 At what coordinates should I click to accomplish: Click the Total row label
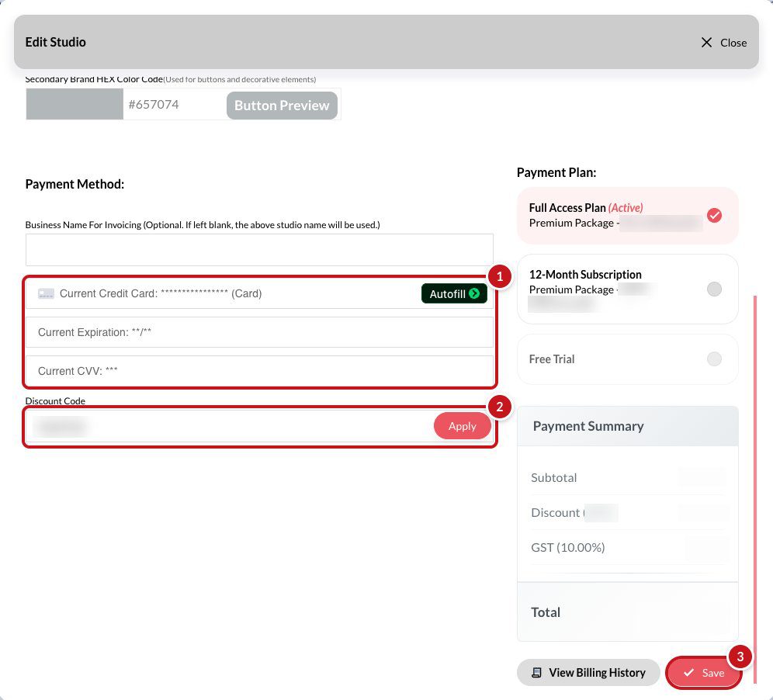pyautogui.click(x=546, y=612)
